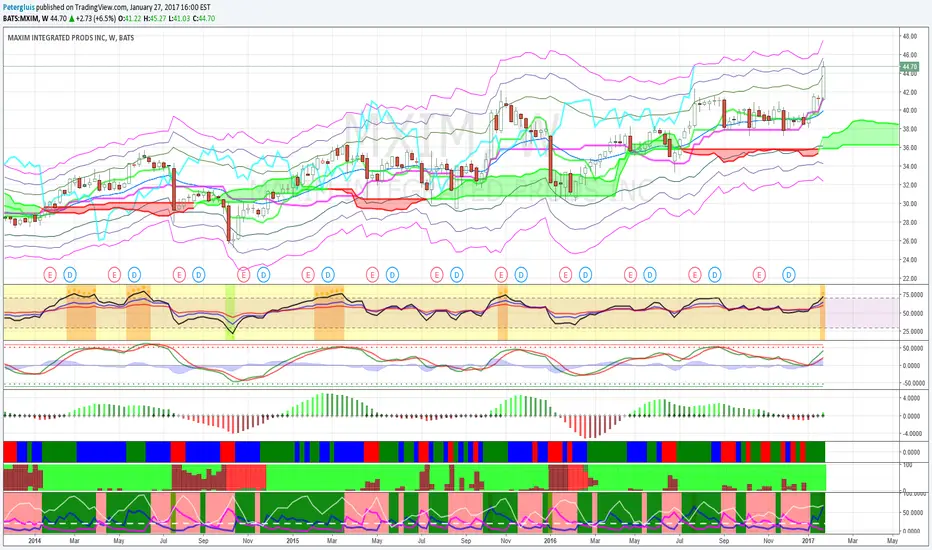932x550 pixels.
Task: Click the earnings E marker for October 2015
Action: point(501,275)
